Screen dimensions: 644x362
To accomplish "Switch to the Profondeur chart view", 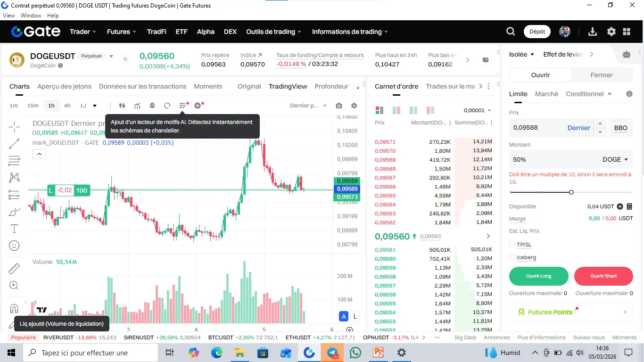I will [x=331, y=86].
